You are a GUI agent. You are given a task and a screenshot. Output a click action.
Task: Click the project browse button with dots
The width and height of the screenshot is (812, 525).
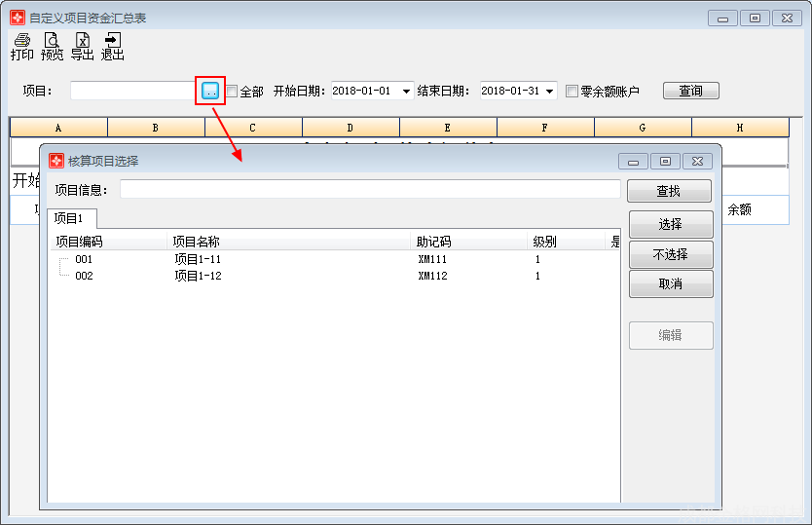(x=210, y=91)
